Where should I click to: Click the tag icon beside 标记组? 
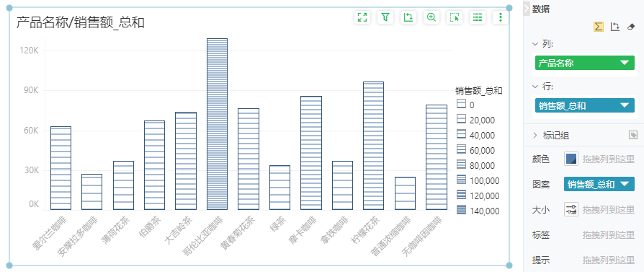(633, 135)
